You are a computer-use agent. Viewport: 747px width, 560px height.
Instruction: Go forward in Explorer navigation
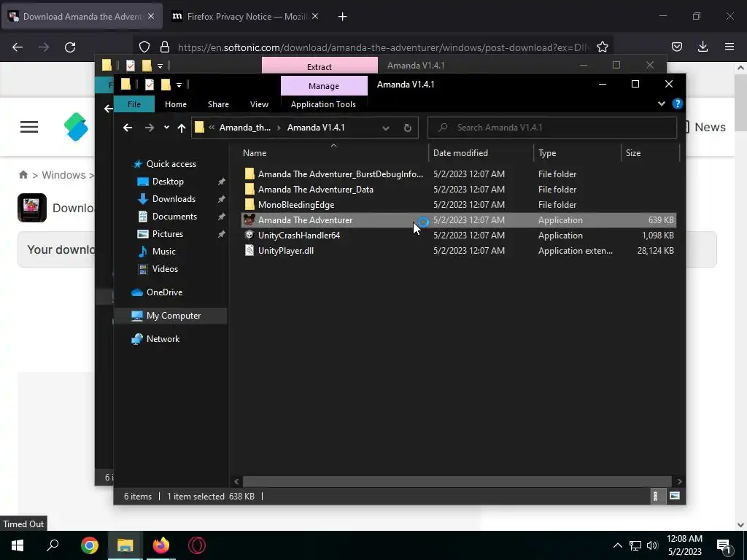149,128
